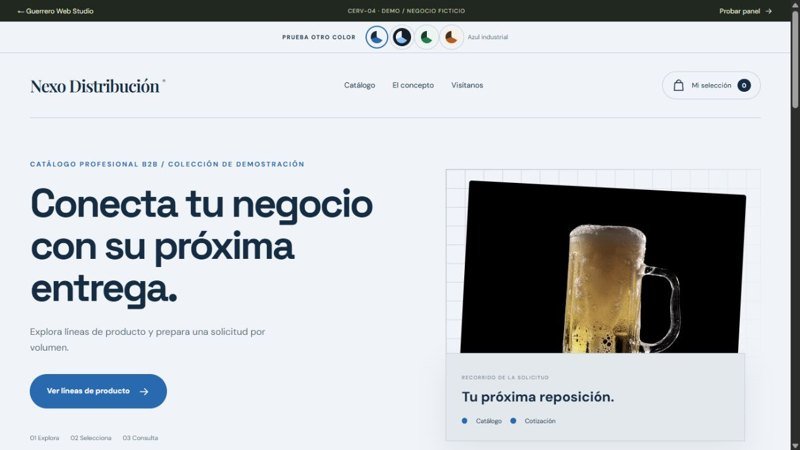Click the Cotización step dot in card
The image size is (800, 450).
click(513, 421)
